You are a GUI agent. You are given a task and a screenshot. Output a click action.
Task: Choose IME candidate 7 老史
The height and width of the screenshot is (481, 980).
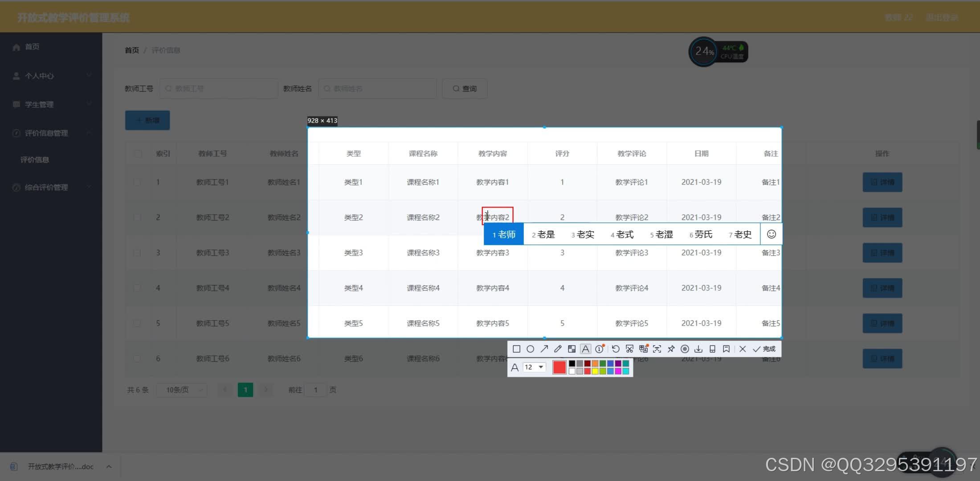[740, 234]
